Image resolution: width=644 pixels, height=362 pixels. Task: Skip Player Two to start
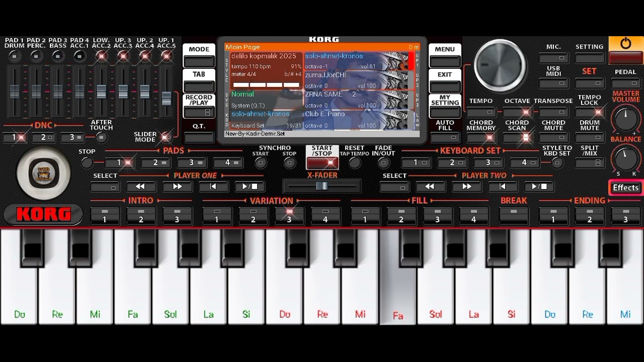coord(502,187)
